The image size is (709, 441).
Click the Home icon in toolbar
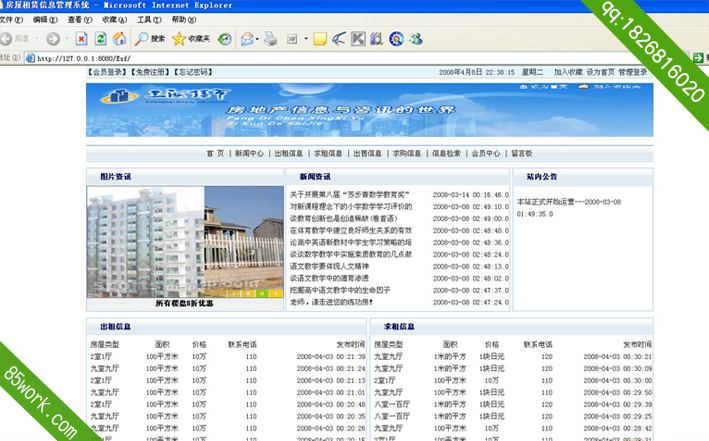119,39
